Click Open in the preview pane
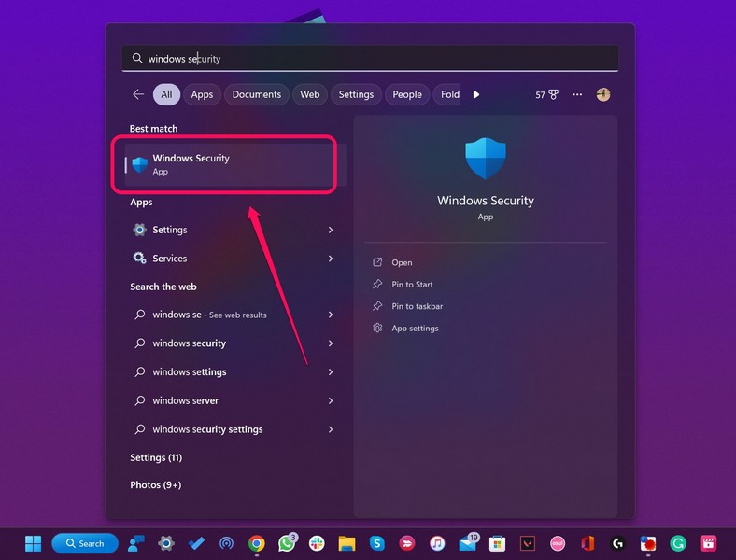This screenshot has width=736, height=560. coord(402,262)
